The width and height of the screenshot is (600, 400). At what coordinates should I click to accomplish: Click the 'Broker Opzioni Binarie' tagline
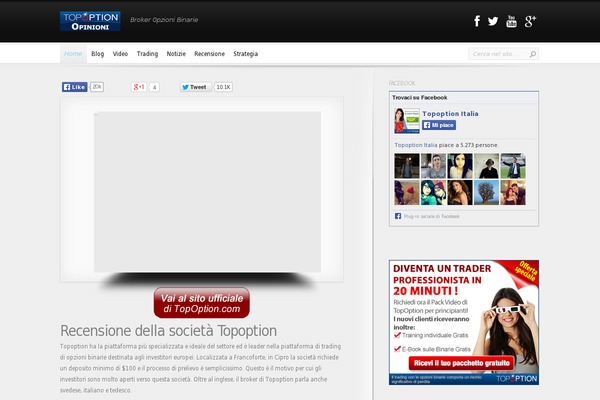(x=164, y=20)
